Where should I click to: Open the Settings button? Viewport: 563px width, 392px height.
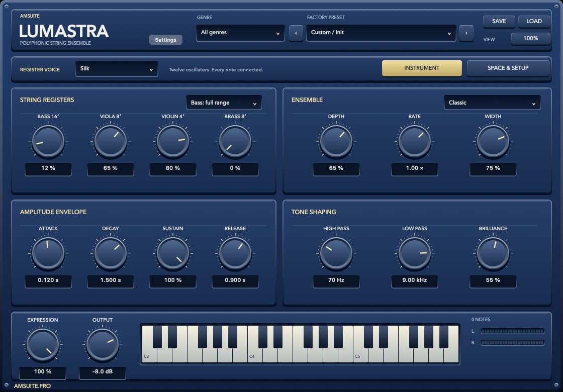[x=165, y=40]
